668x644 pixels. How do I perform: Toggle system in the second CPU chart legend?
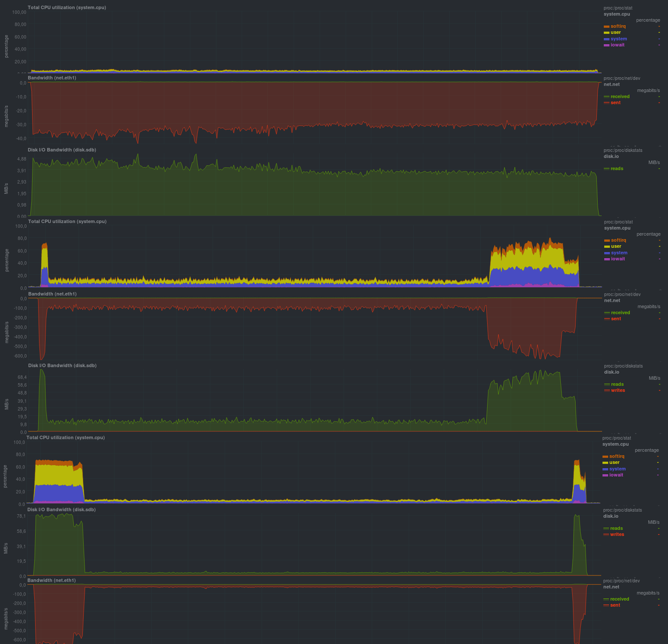tap(619, 253)
